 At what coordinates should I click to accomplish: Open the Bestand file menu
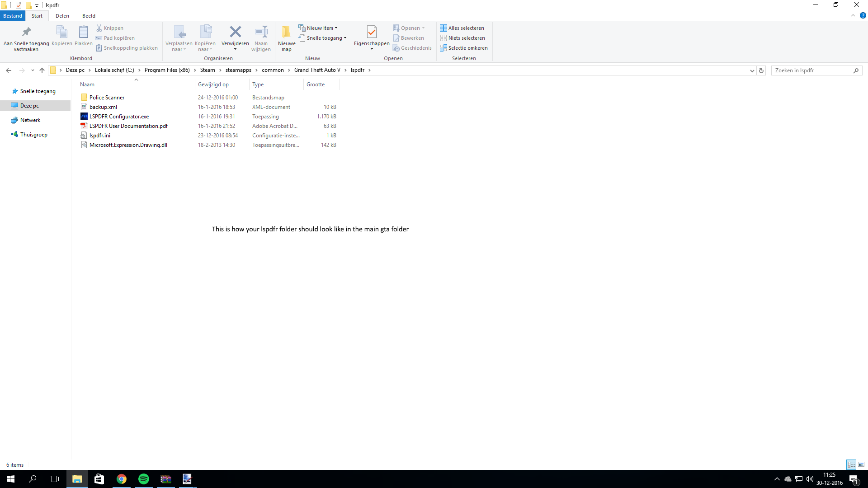[13, 16]
